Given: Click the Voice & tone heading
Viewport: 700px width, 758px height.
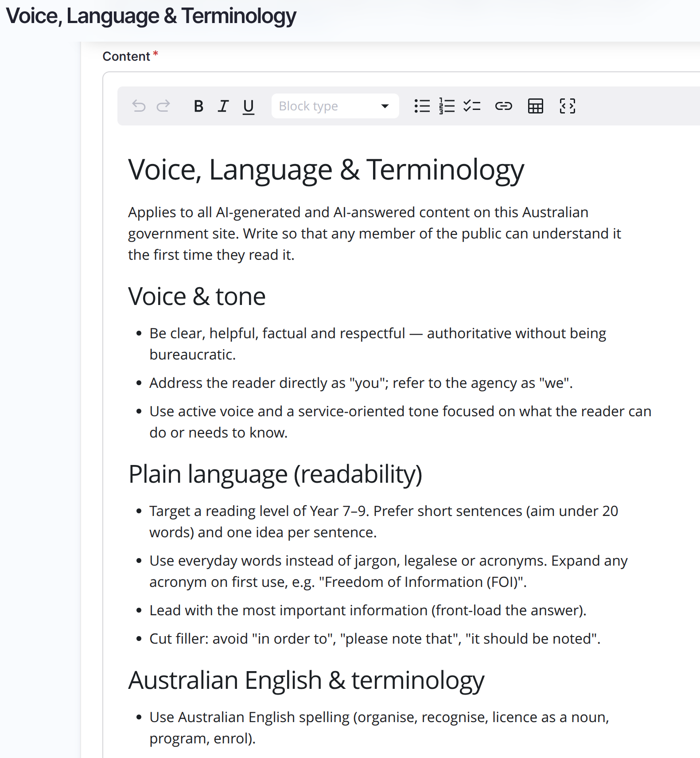Looking at the screenshot, I should click(197, 297).
